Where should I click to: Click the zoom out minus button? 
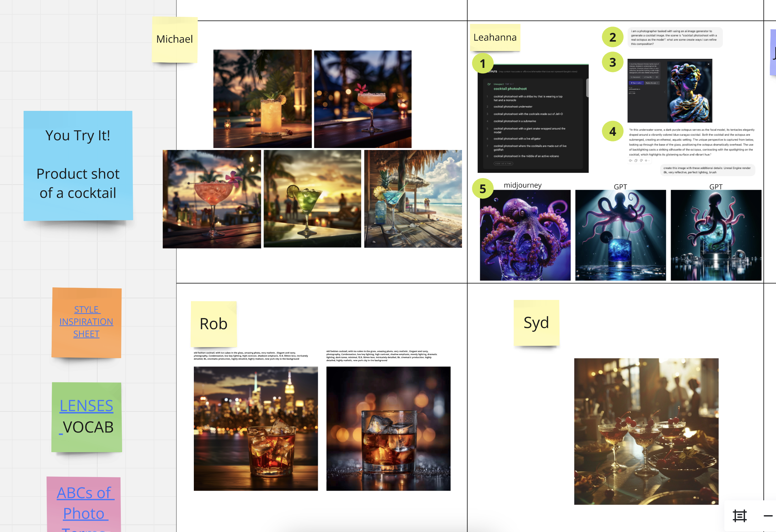[768, 516]
